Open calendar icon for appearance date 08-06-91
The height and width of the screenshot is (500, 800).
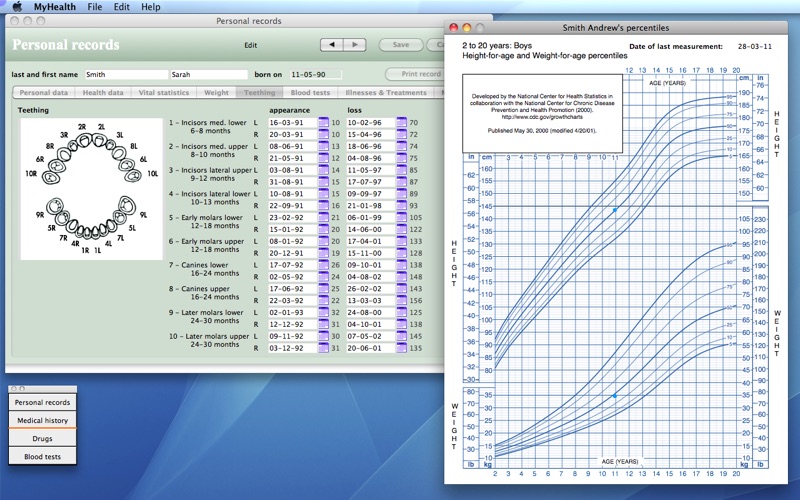[323, 146]
